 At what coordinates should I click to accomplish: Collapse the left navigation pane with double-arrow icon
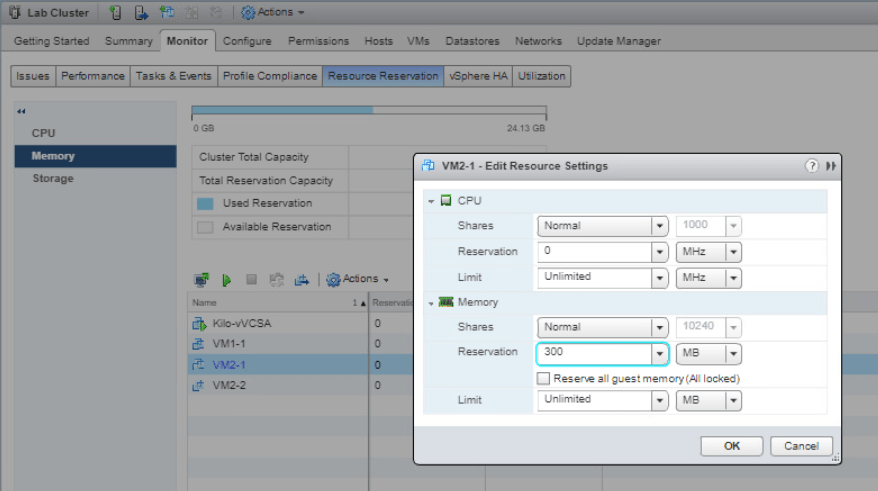(x=22, y=111)
